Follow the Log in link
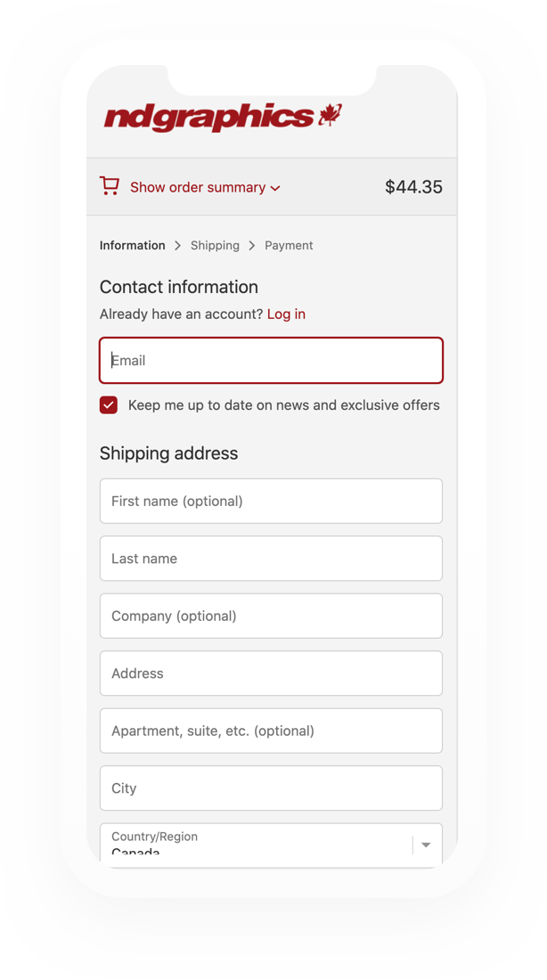 (286, 314)
